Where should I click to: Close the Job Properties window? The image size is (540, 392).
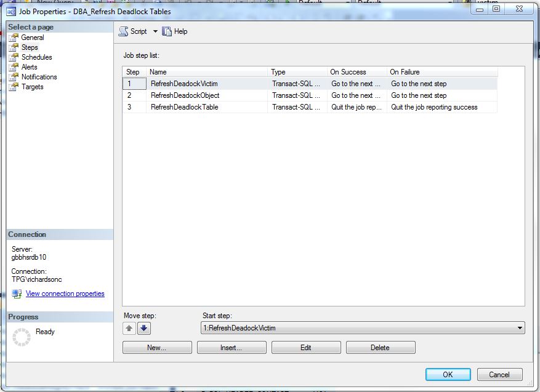click(x=519, y=9)
